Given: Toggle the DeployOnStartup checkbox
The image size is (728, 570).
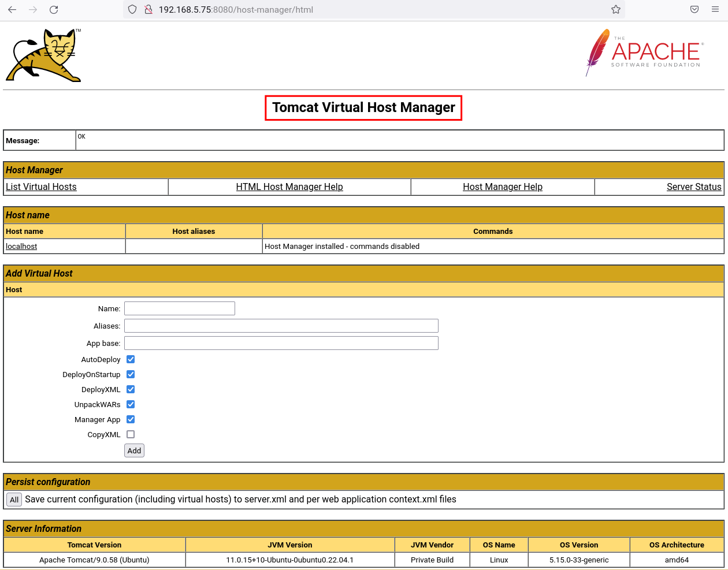Looking at the screenshot, I should (131, 374).
